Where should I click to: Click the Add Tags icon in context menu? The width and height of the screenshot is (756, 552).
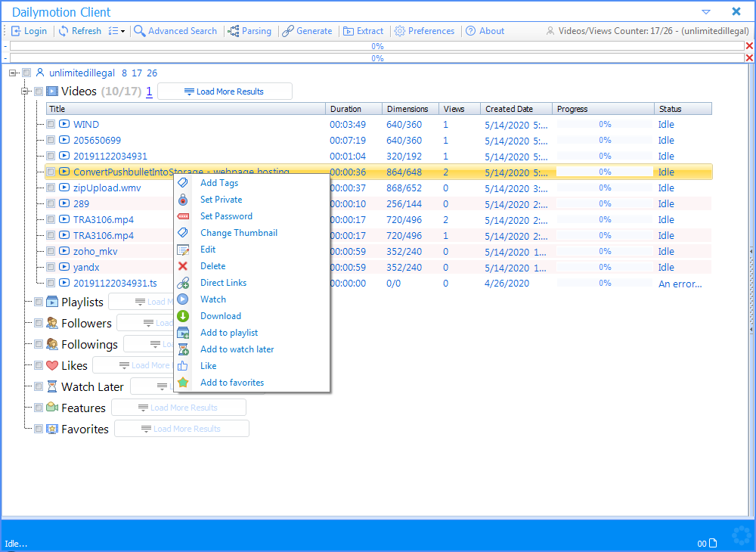pos(183,183)
